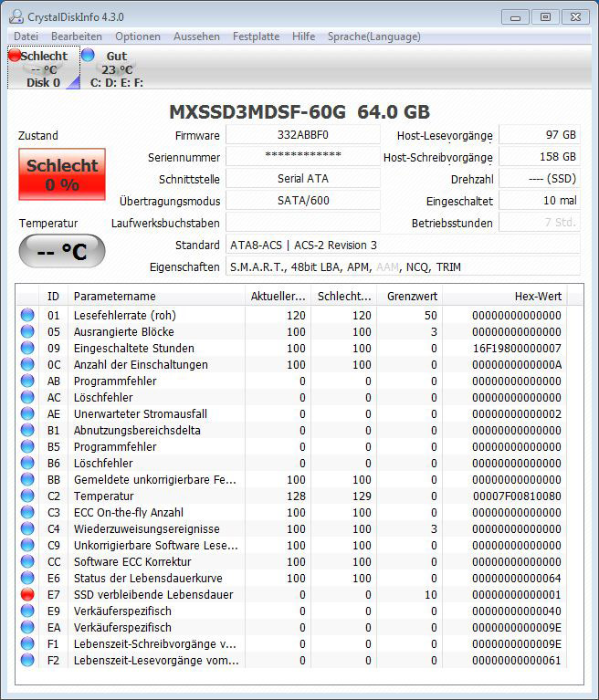Open the Hilfe menu
The height and width of the screenshot is (700, 599).
(x=304, y=37)
